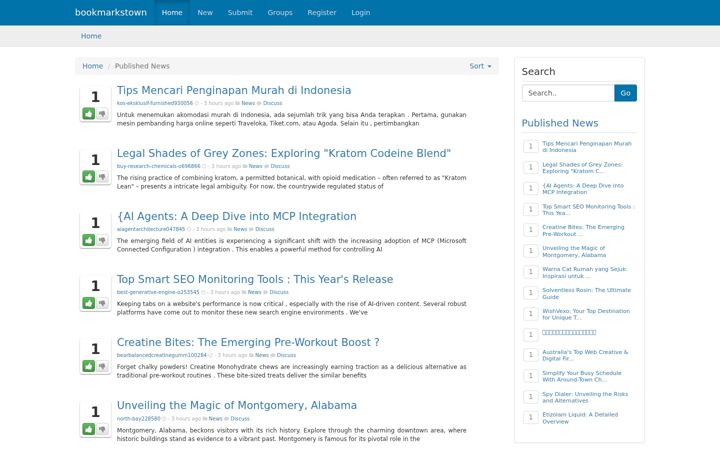Downvote the '{AI Agents: A Deep Dive' story
This screenshot has width=720, height=450.
[x=102, y=240]
